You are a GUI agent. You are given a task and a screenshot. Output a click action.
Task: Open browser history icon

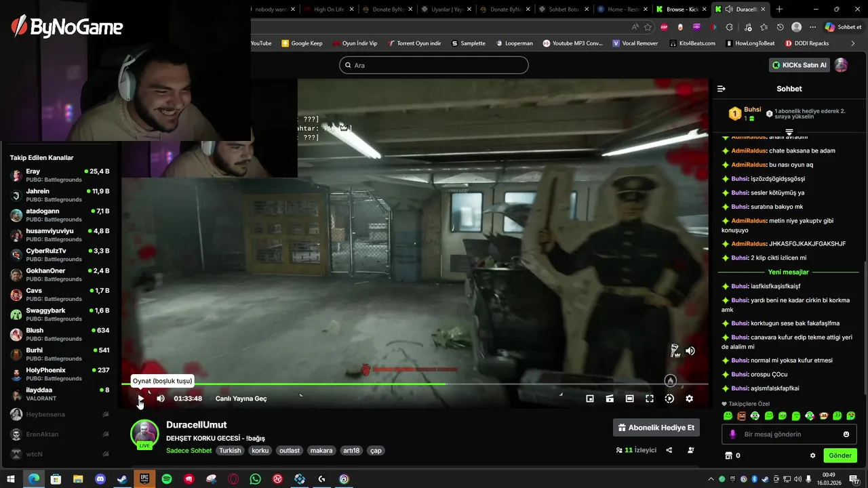[x=781, y=27]
